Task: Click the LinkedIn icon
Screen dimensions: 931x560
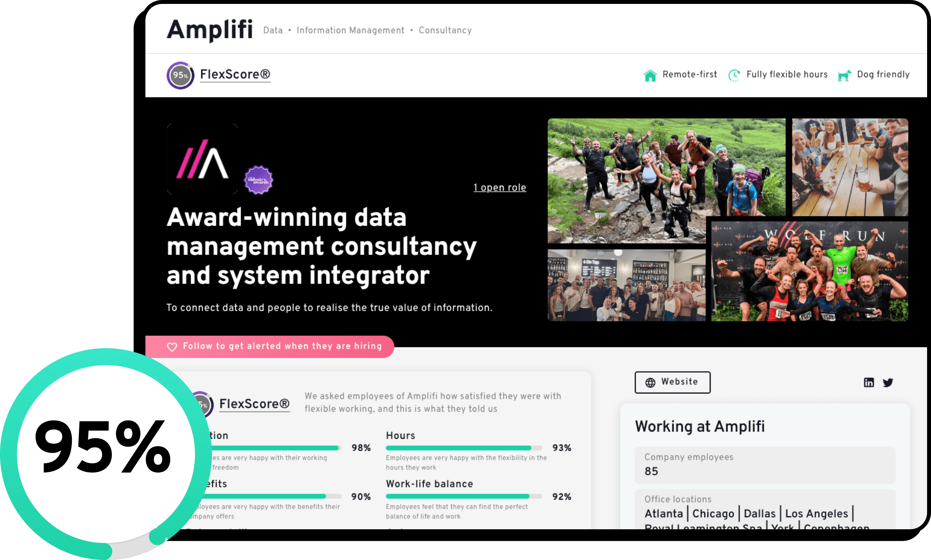Action: [x=869, y=382]
